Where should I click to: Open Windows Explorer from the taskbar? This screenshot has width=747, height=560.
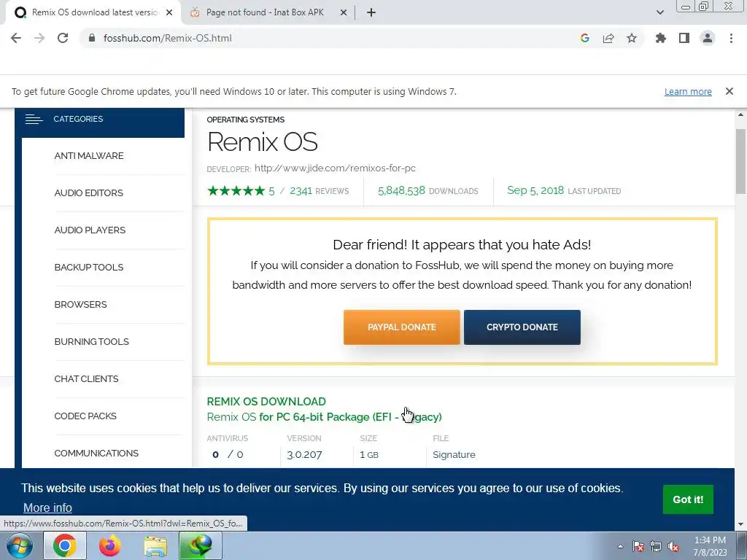coord(155,545)
